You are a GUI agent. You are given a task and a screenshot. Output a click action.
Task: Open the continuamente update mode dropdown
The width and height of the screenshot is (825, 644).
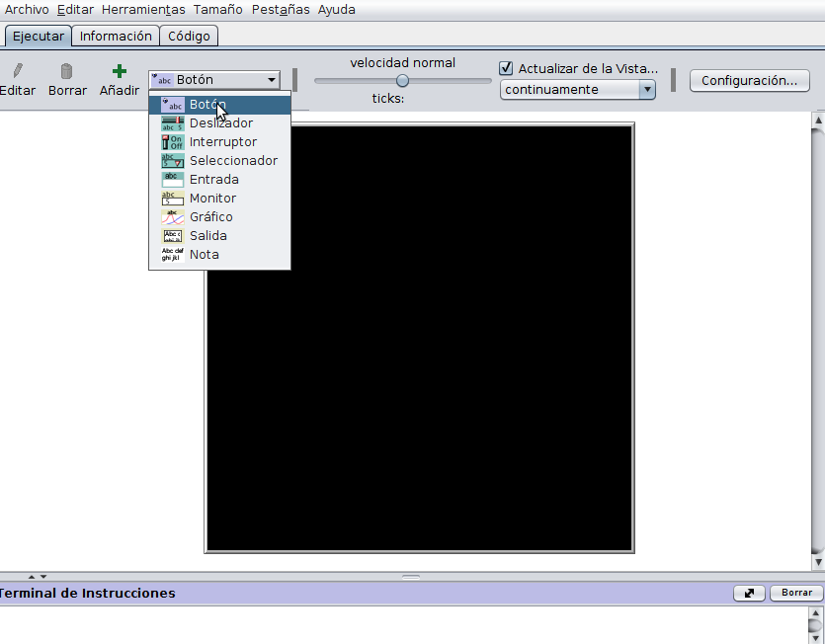578,90
